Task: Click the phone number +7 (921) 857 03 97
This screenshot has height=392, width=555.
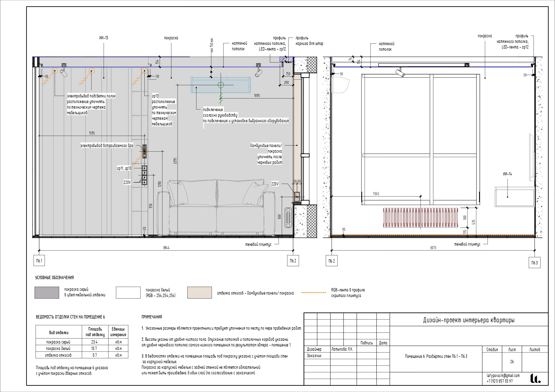Action: (499, 381)
